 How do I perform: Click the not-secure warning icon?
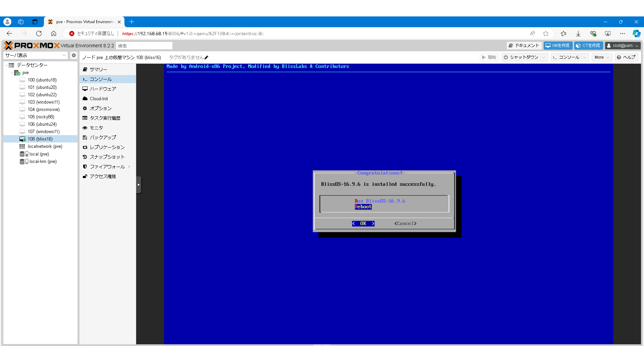click(x=71, y=34)
